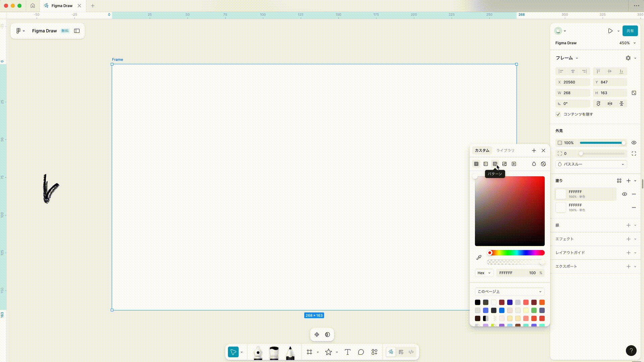Open styles and variables icon in 塗り section

coord(619,181)
